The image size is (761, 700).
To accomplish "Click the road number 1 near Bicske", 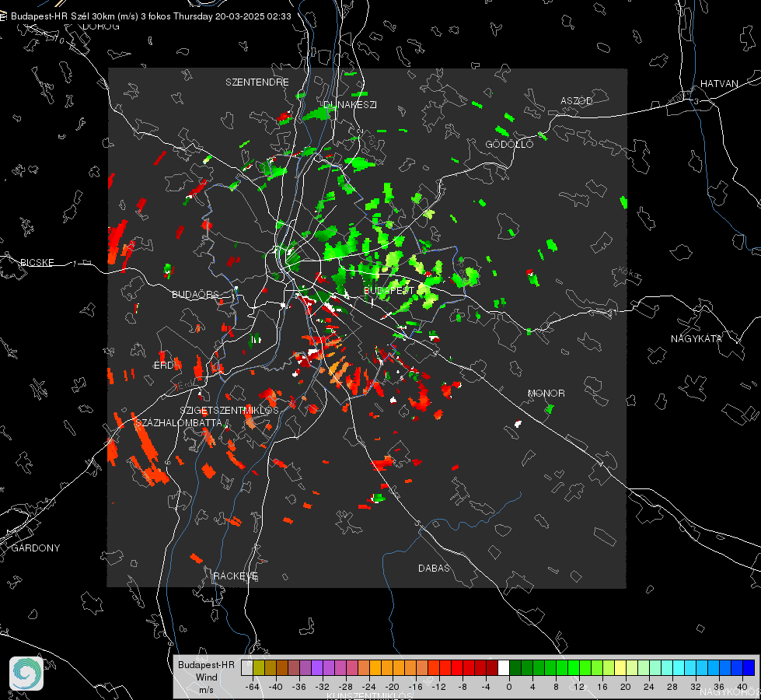I will point(75,264).
